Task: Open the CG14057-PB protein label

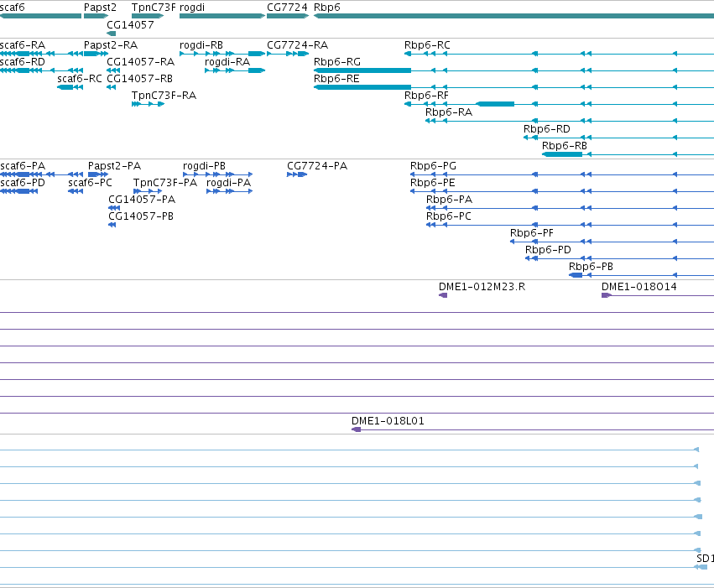Action: tap(141, 216)
